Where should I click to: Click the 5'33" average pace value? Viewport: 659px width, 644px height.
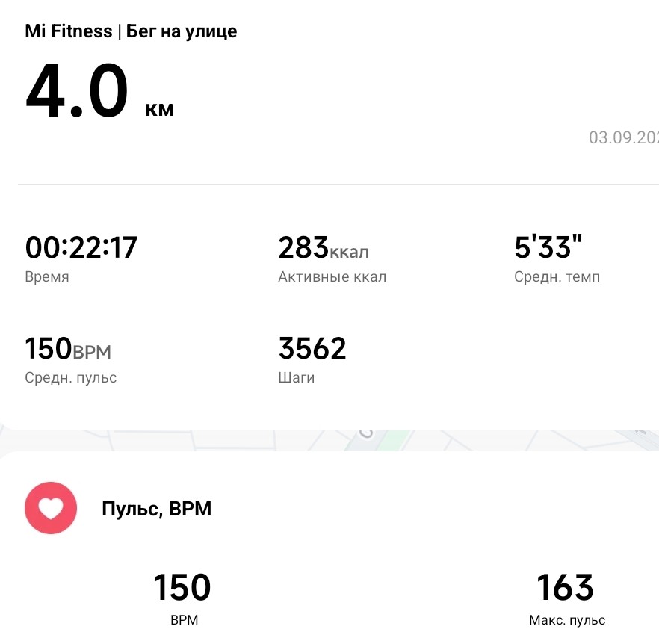[548, 247]
